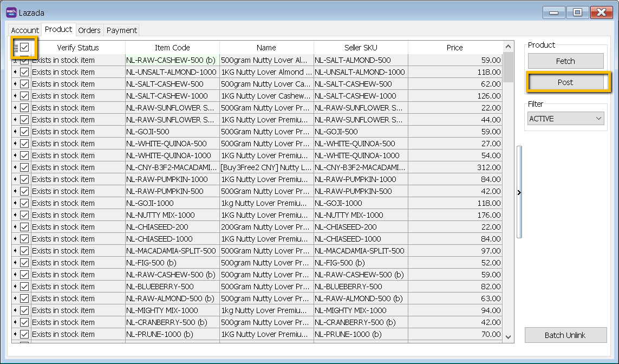Open the ACTIVE filter dropdown
This screenshot has width=619, height=364.
[566, 119]
